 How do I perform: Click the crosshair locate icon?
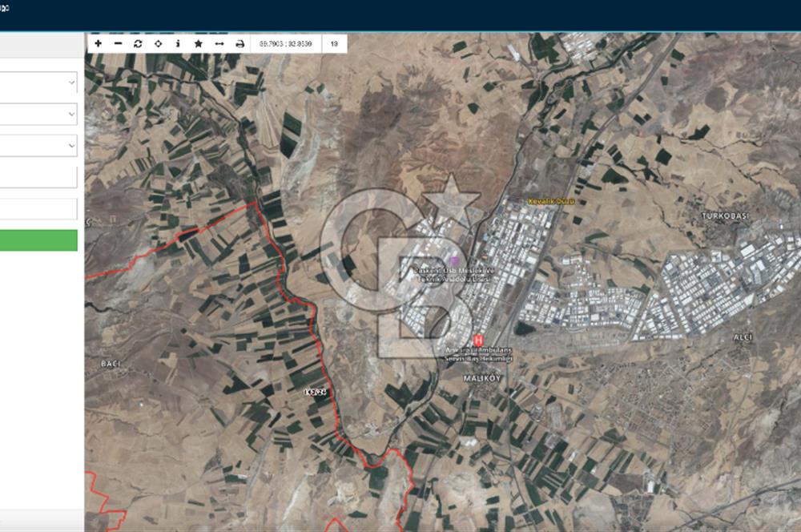click(158, 43)
